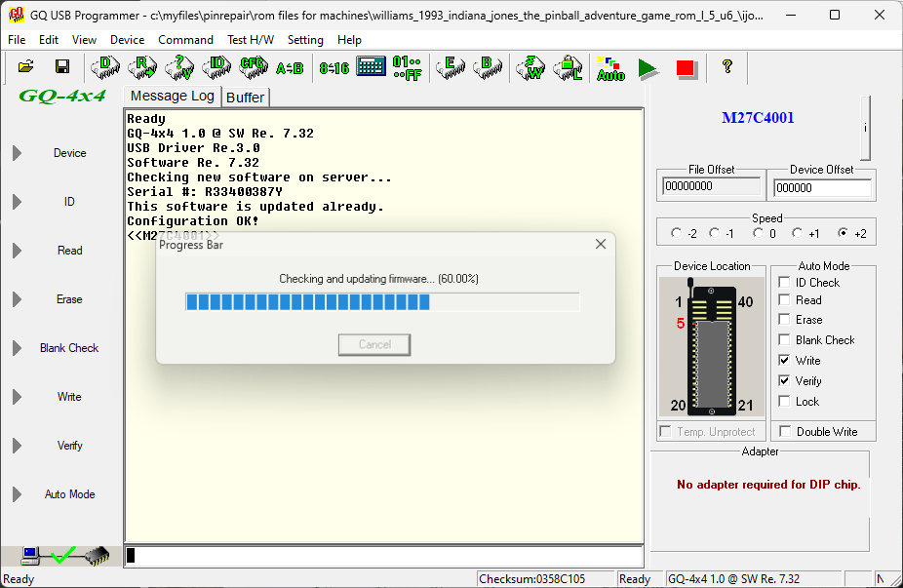Expand the Write sidebar arrow
Screen dimensions: 903x588
pyautogui.click(x=17, y=397)
